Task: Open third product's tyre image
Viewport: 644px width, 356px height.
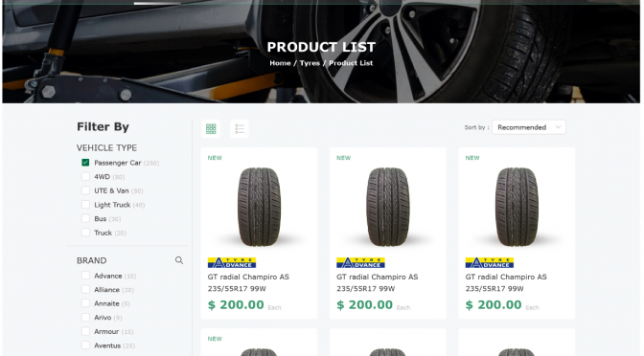Action: tap(517, 207)
